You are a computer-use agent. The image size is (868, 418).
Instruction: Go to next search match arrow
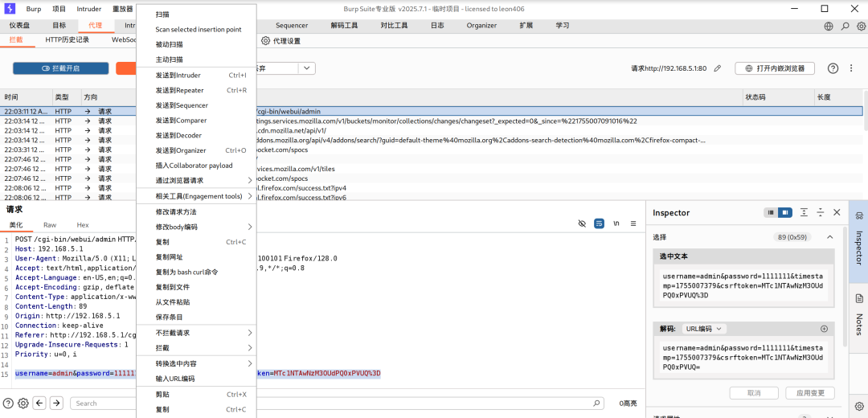pyautogui.click(x=56, y=403)
